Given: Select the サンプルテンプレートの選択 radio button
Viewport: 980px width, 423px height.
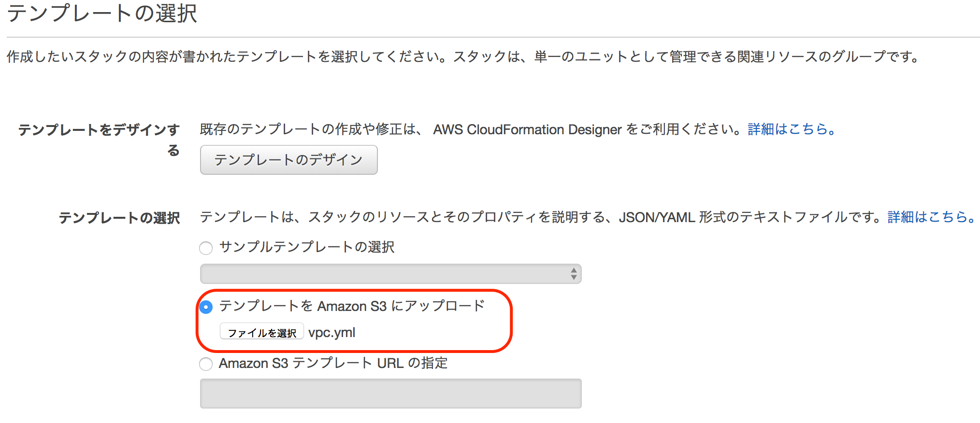Looking at the screenshot, I should (206, 248).
